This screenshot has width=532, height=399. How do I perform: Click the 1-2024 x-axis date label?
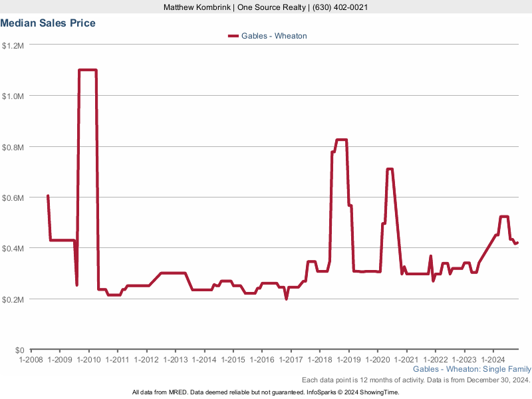coord(493,360)
